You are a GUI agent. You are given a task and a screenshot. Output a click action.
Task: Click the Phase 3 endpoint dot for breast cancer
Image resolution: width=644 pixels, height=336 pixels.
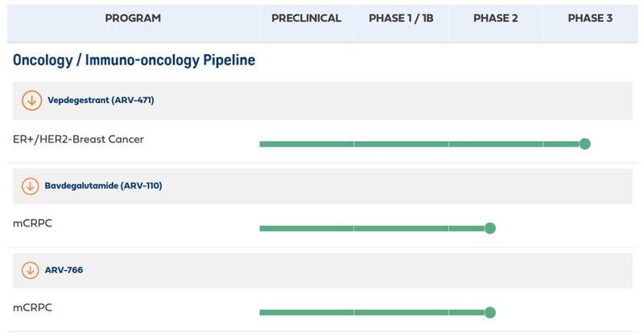585,144
